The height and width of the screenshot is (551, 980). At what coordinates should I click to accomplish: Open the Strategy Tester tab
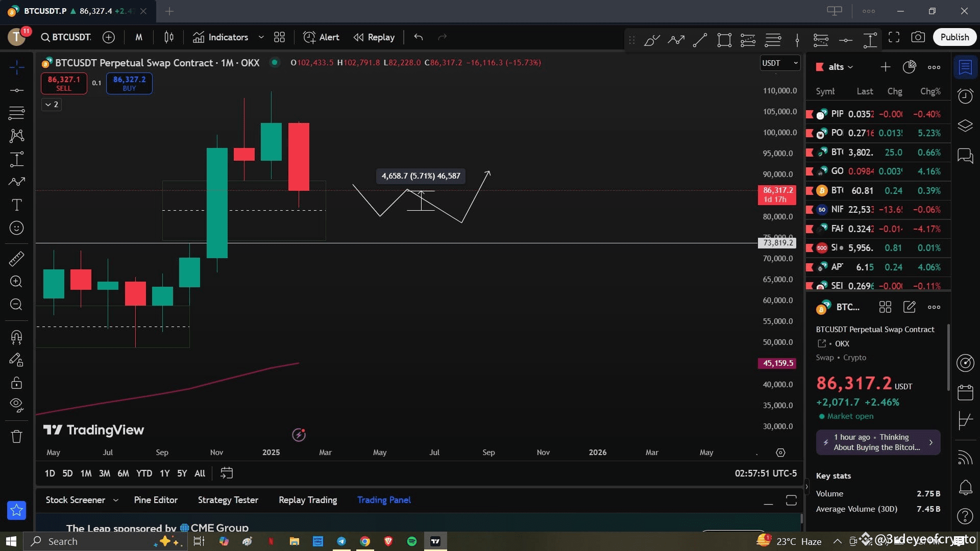tap(228, 500)
